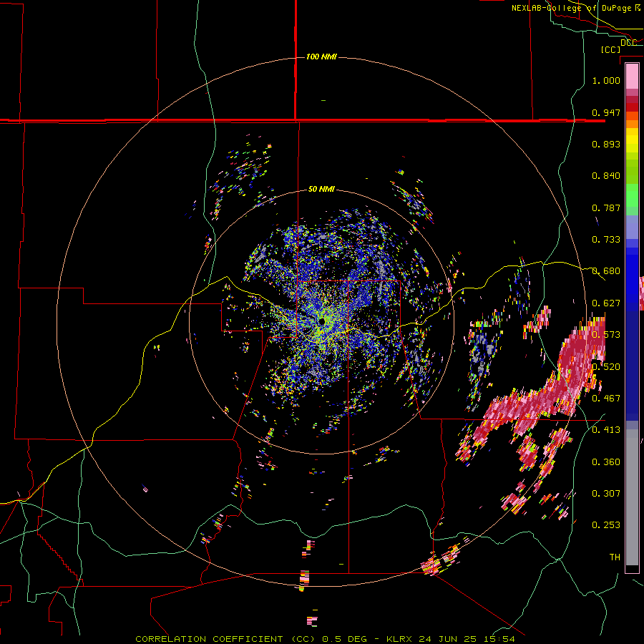644x644 pixels.
Task: Click the 'NEXLAB-College of DuPage' header text
Action: (x=571, y=8)
